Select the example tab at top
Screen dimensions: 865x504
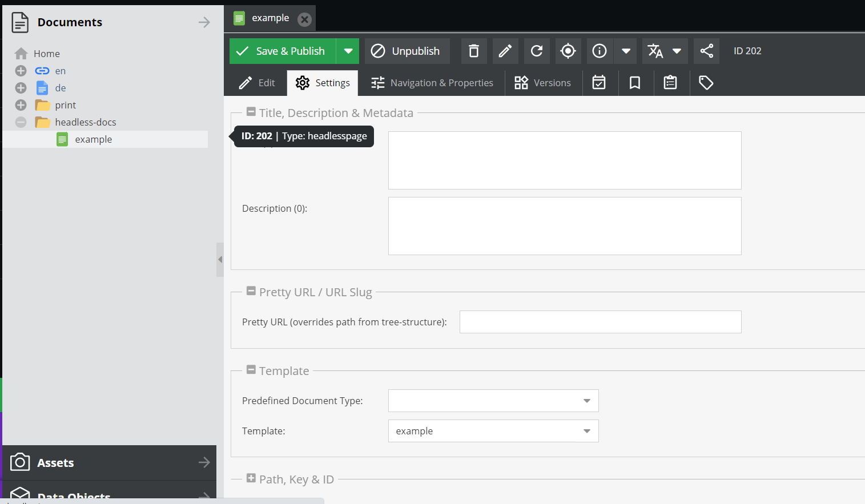coord(270,18)
